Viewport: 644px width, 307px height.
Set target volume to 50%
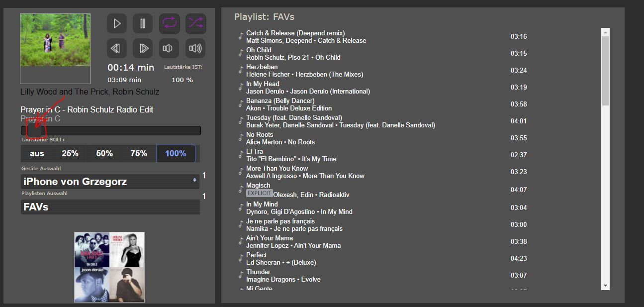tap(104, 154)
